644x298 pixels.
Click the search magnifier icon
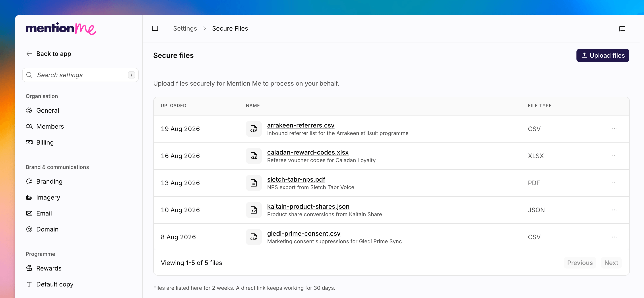tap(29, 75)
